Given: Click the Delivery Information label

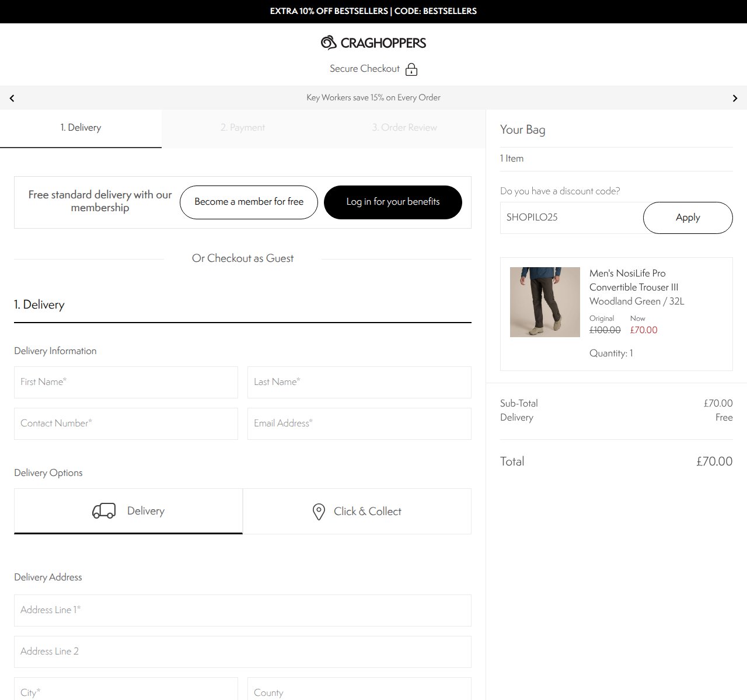Looking at the screenshot, I should (x=55, y=351).
